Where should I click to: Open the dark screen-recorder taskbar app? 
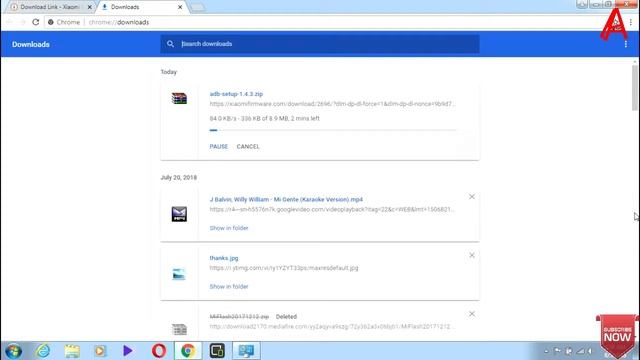pyautogui.click(x=217, y=351)
